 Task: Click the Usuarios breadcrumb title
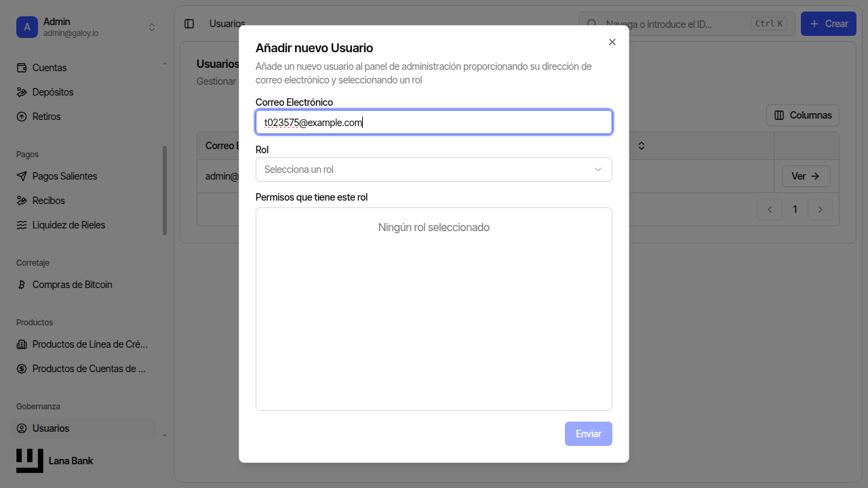[227, 24]
